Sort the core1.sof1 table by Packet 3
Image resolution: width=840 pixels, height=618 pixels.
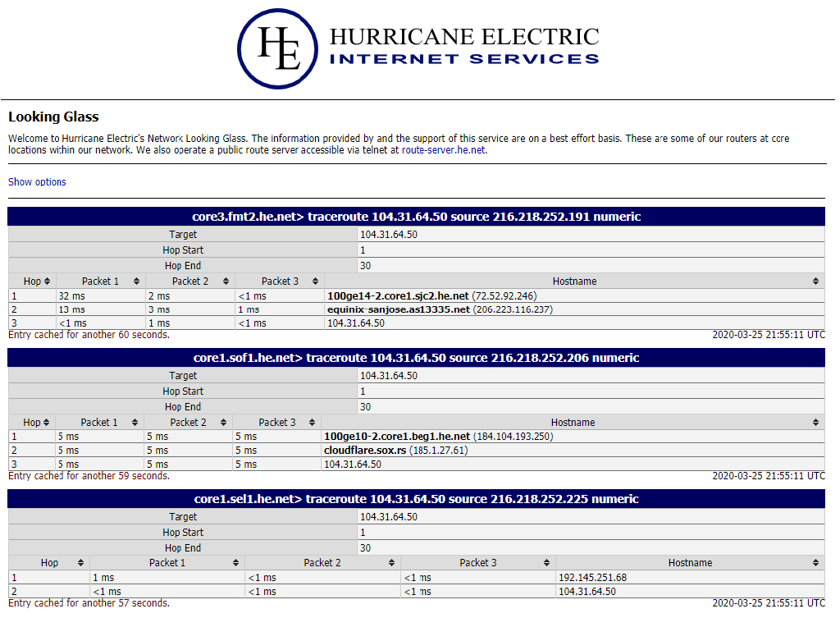pyautogui.click(x=277, y=423)
